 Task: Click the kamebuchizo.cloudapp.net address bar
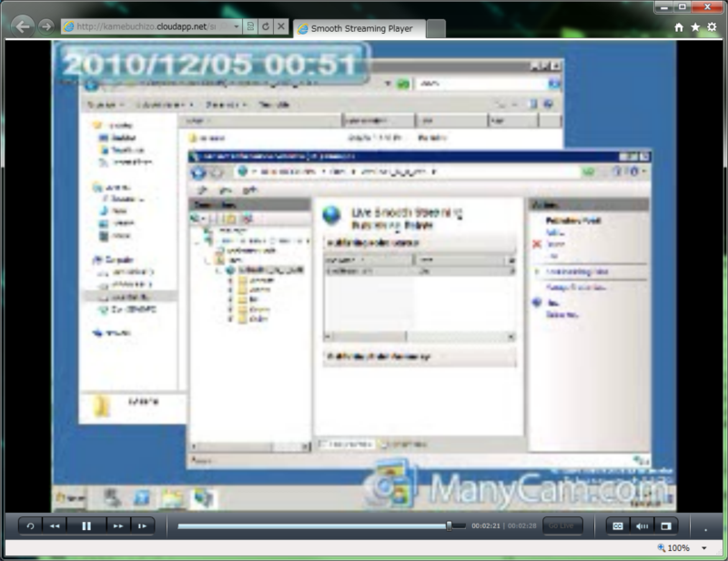pyautogui.click(x=146, y=26)
